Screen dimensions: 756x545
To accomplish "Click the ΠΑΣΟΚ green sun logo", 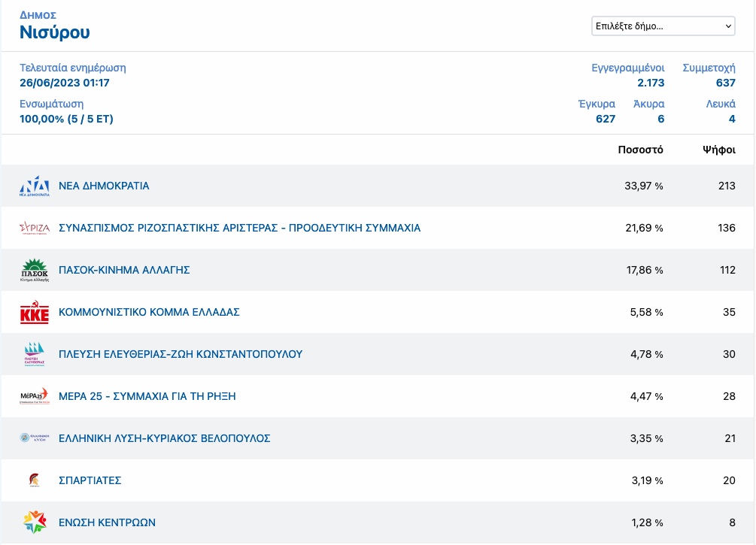I will pyautogui.click(x=35, y=270).
